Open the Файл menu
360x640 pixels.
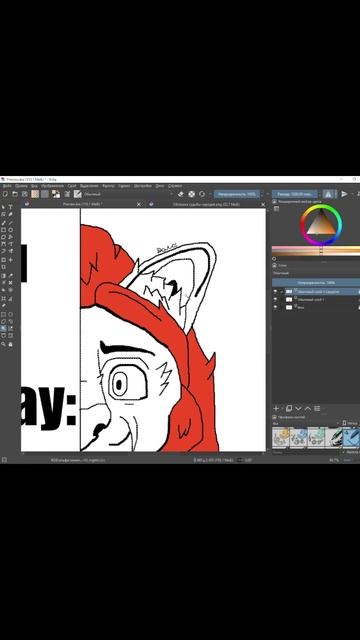coord(7,186)
